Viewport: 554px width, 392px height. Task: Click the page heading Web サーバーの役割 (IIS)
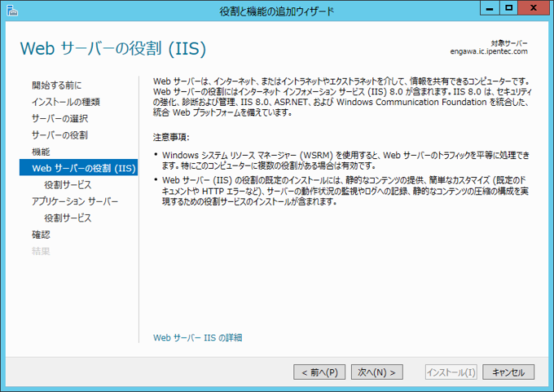[x=113, y=48]
